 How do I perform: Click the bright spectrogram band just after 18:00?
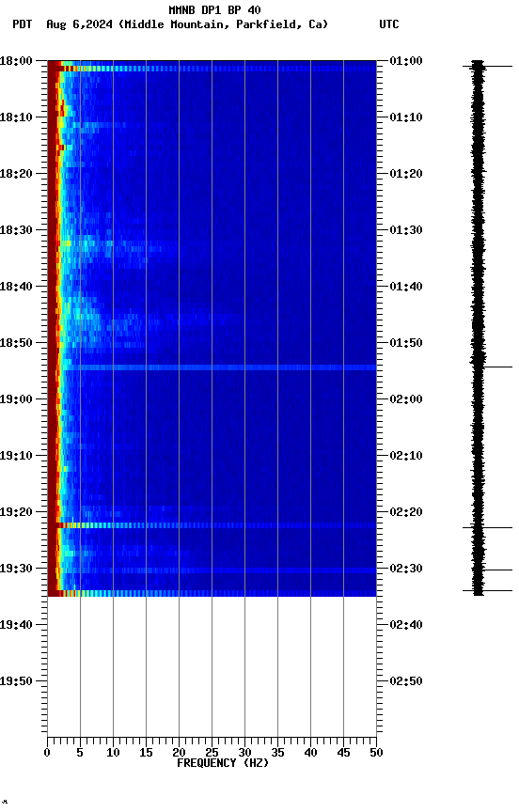(x=212, y=69)
